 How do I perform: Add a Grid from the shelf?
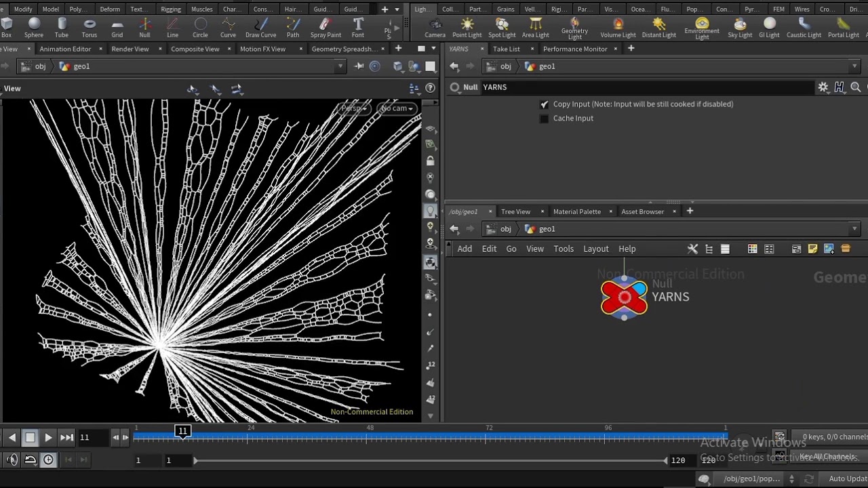117,28
